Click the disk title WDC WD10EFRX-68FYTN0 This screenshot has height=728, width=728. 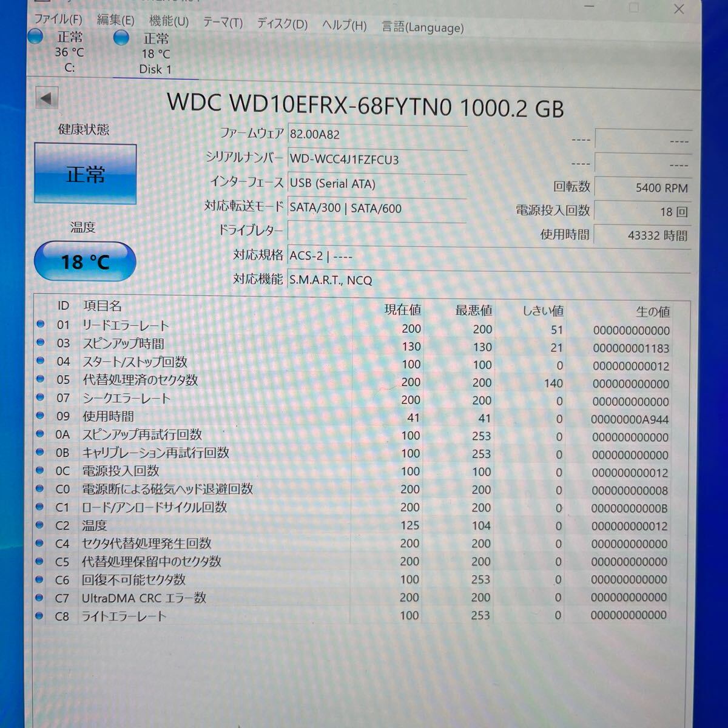(x=309, y=105)
